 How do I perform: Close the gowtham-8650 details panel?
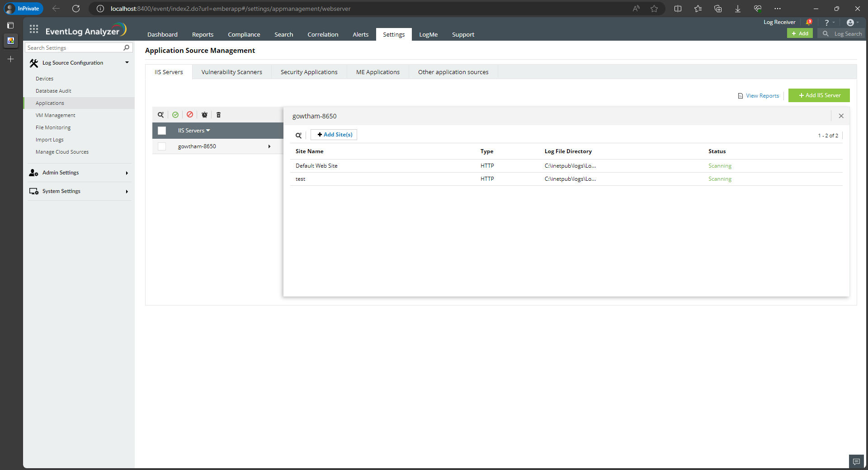[x=841, y=116]
